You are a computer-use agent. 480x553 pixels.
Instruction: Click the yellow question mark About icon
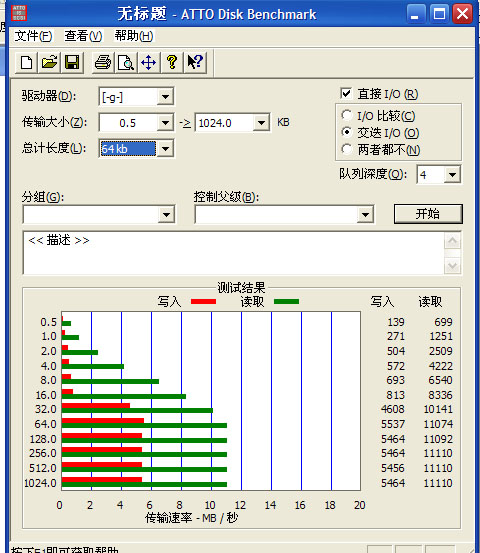(x=172, y=63)
